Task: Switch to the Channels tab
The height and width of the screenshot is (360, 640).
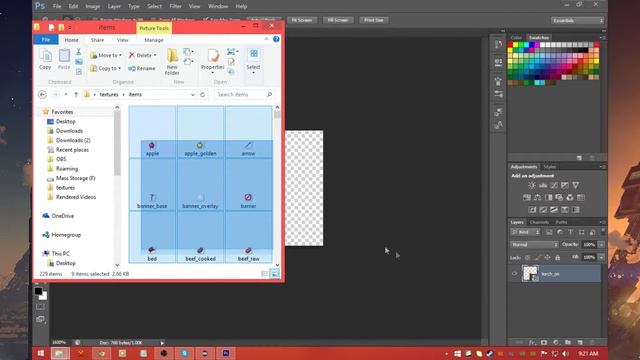Action: 539,222
